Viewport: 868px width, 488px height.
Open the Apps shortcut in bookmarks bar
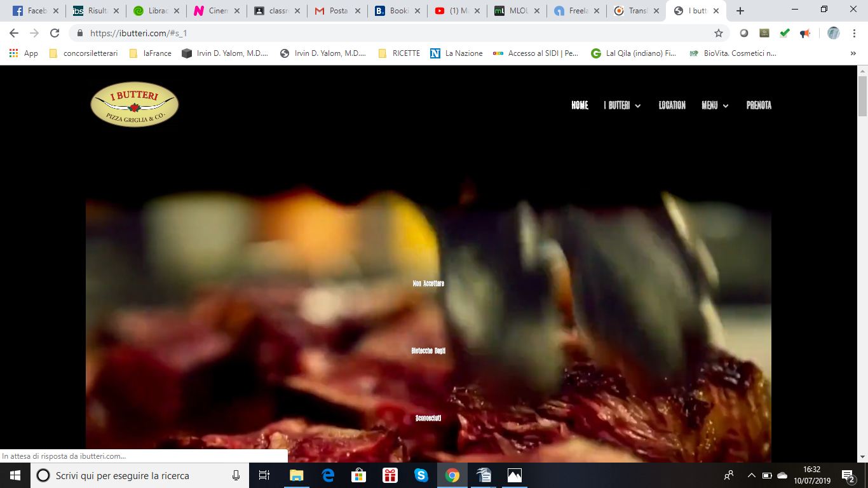[x=24, y=53]
